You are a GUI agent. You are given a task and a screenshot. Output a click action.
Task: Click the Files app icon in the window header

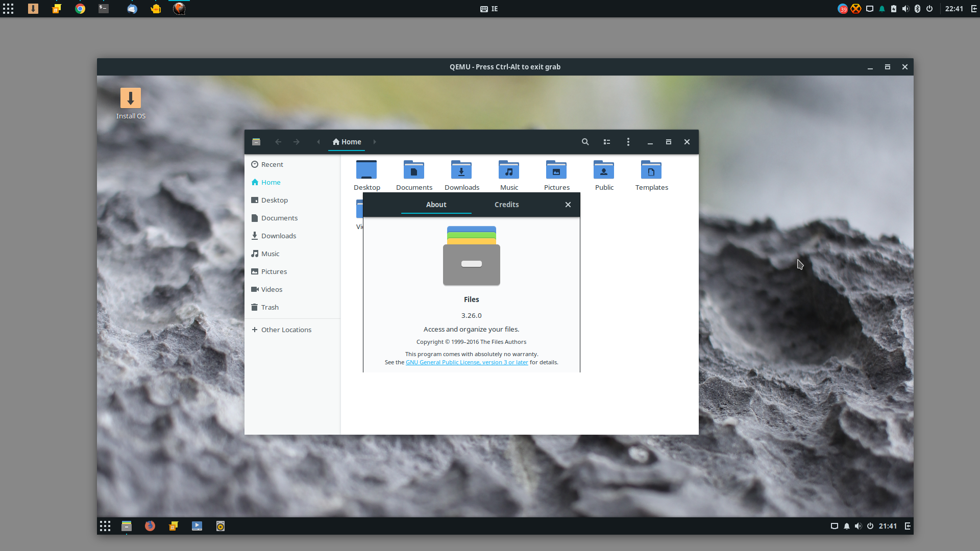coord(256,142)
